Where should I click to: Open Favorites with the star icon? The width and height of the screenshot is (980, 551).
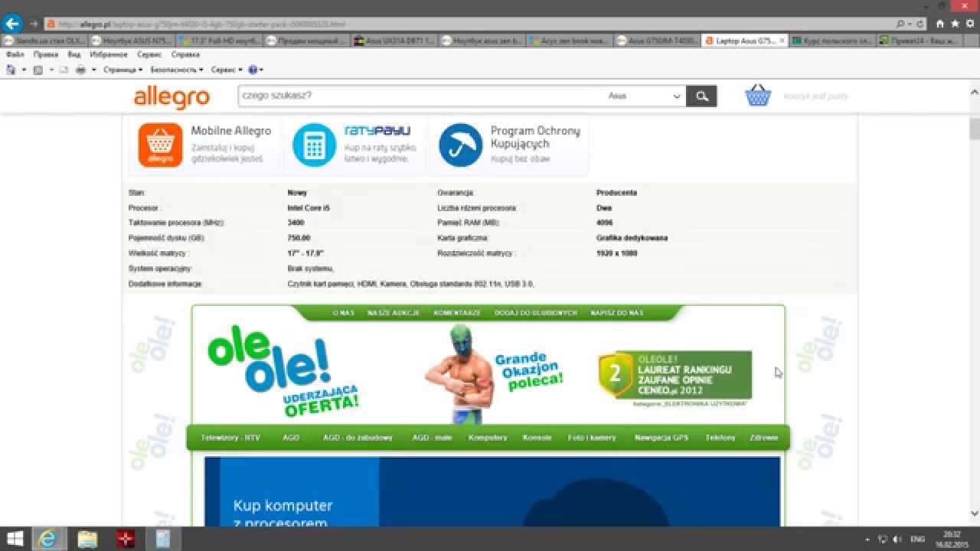[x=954, y=24]
